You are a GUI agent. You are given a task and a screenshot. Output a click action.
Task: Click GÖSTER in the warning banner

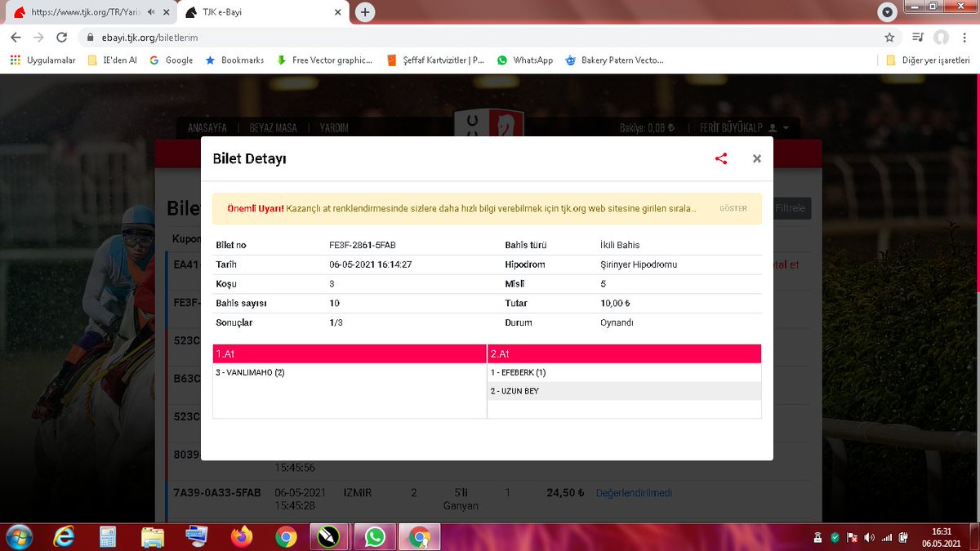point(733,209)
